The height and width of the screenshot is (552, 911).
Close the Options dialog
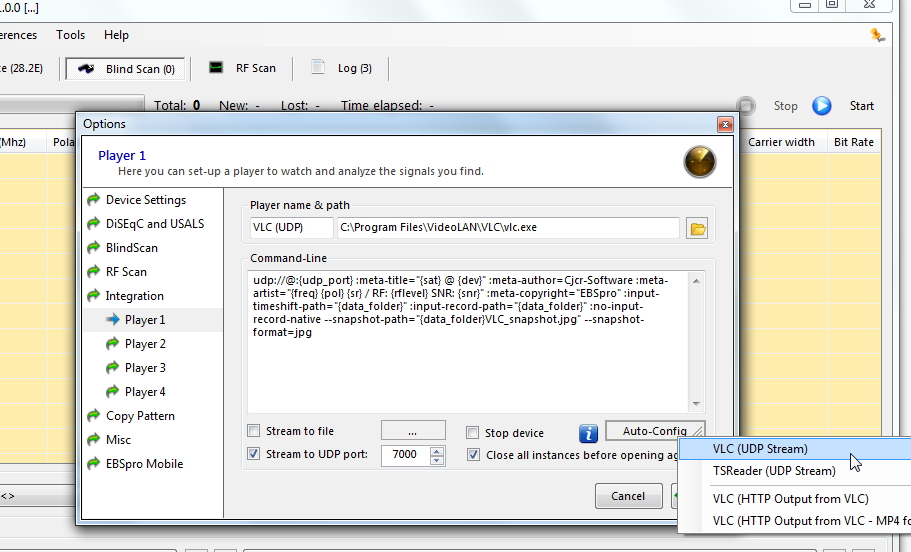[725, 124]
